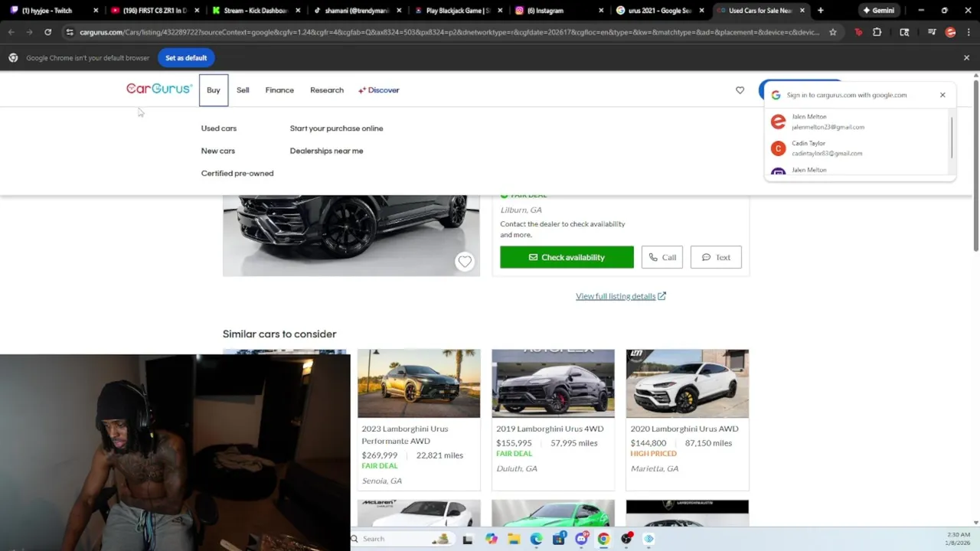The image size is (980, 551).
Task: Select New cars from Buy menu
Action: (218, 151)
